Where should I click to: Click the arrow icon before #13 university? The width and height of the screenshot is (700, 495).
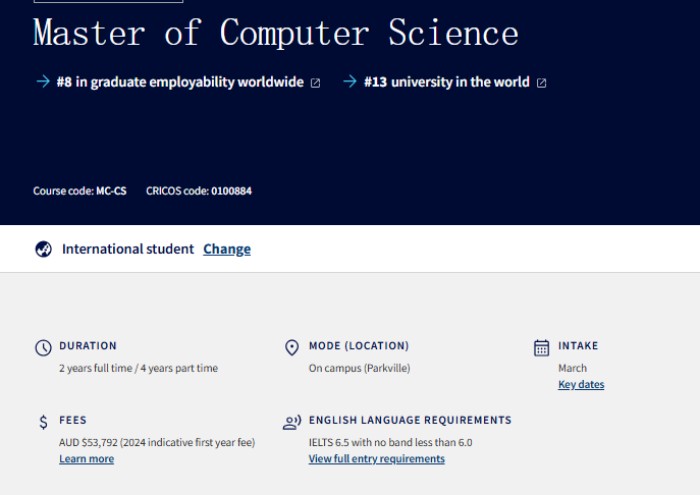pos(349,82)
